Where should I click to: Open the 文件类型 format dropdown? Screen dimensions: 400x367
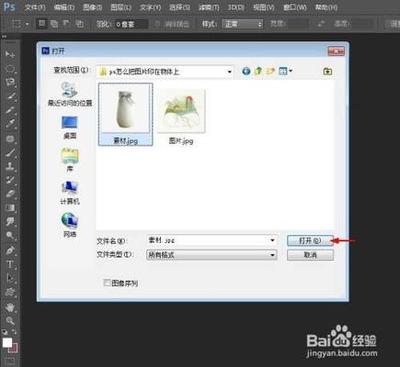click(x=211, y=255)
